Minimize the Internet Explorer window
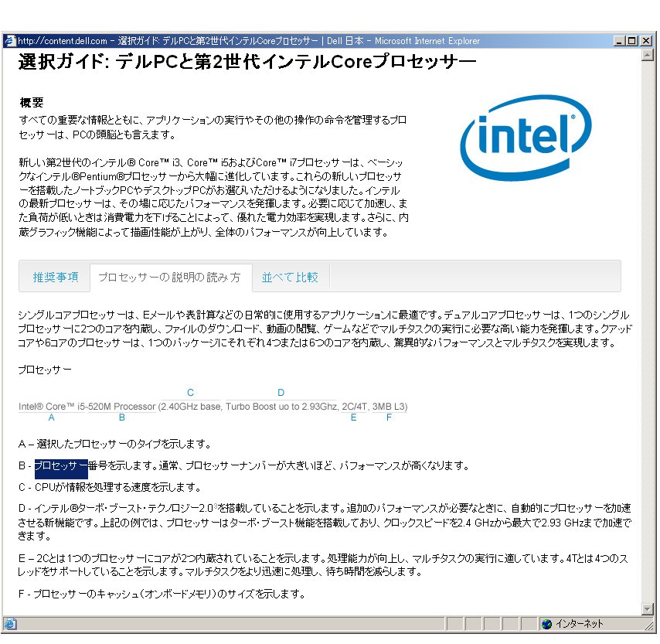 tap(620, 41)
